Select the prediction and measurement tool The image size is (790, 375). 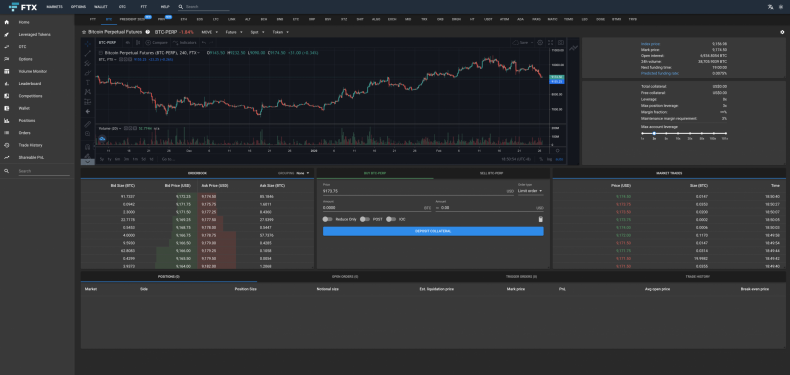[x=88, y=101]
